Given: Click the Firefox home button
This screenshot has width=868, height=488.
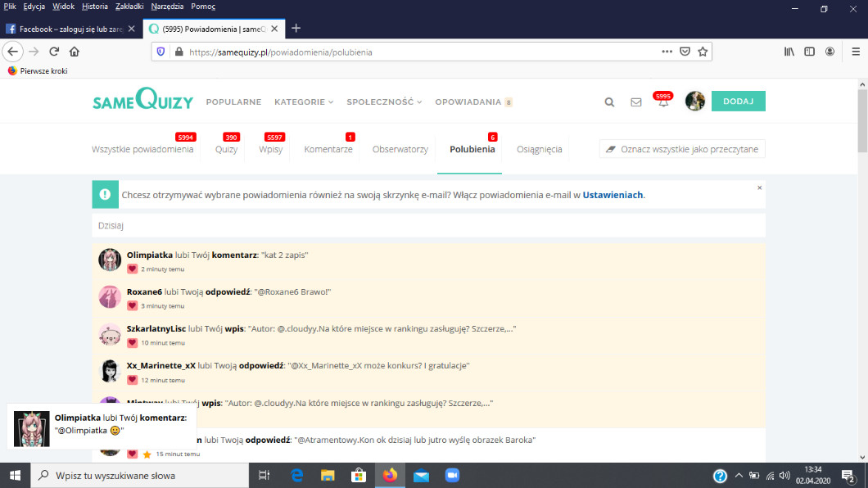Looking at the screenshot, I should coord(75,51).
